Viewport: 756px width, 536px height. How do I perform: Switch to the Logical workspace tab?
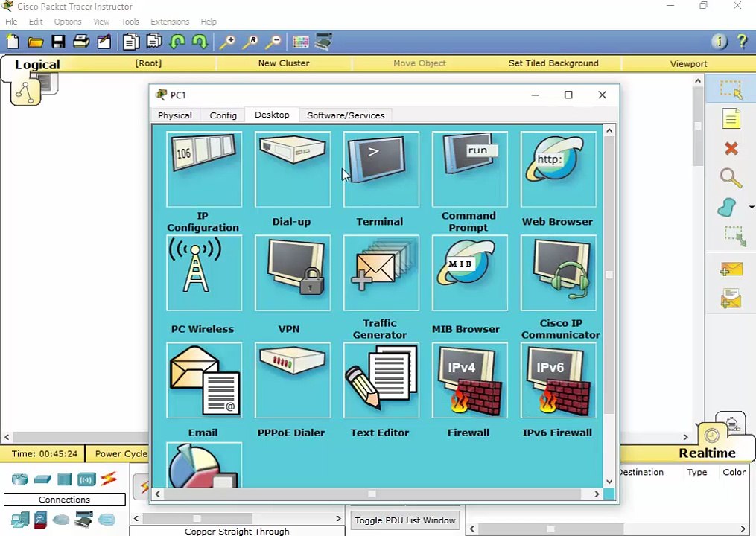pos(37,65)
